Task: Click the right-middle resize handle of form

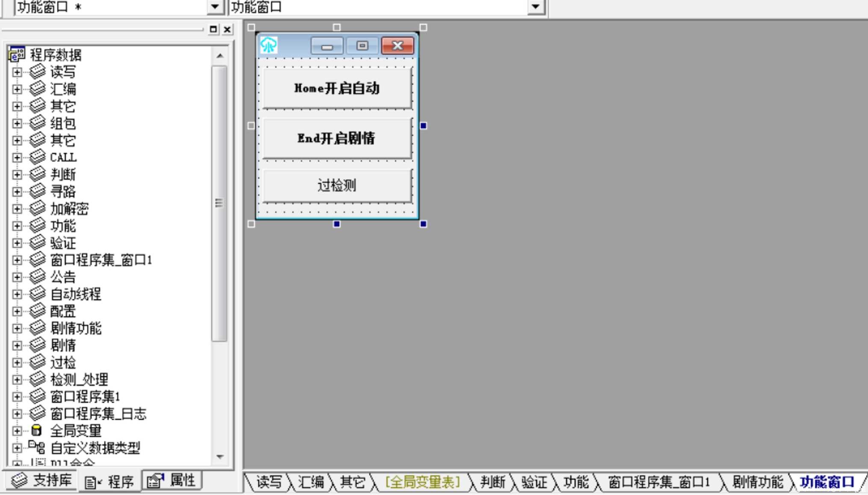Action: [x=423, y=126]
